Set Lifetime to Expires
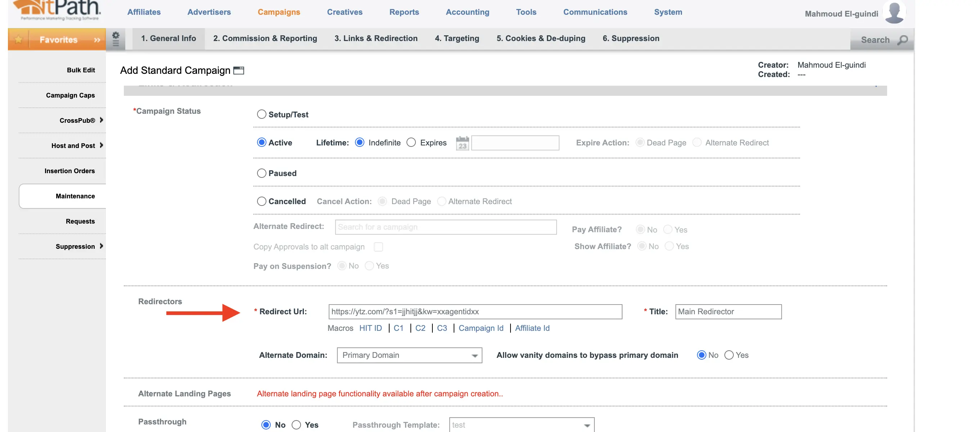 click(411, 143)
